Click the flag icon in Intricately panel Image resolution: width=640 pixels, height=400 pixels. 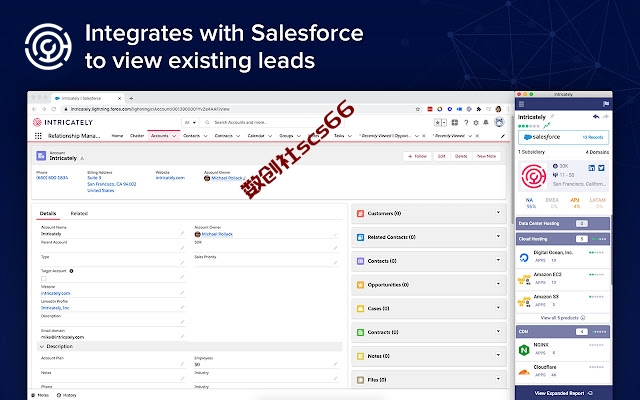(x=606, y=104)
